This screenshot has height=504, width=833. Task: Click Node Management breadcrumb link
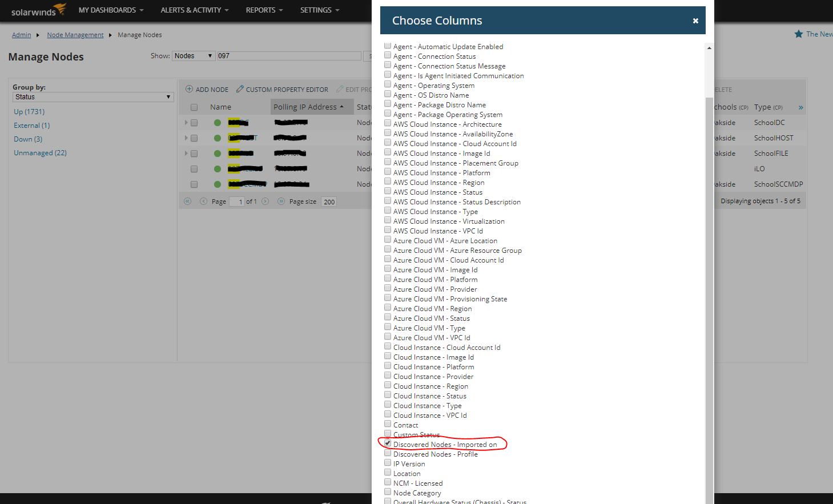[x=75, y=35]
